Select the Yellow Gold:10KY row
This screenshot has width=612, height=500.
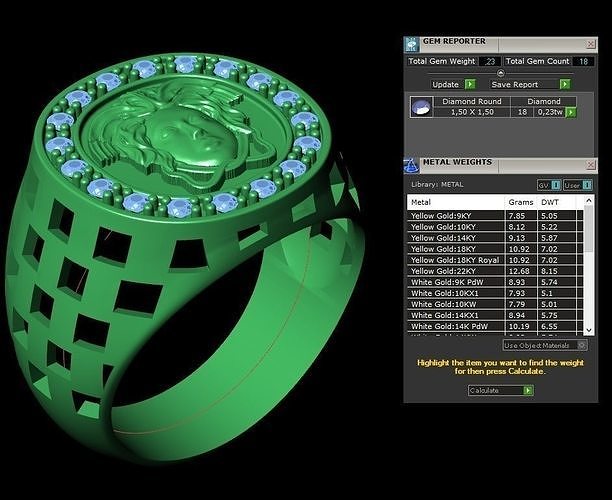click(x=495, y=227)
